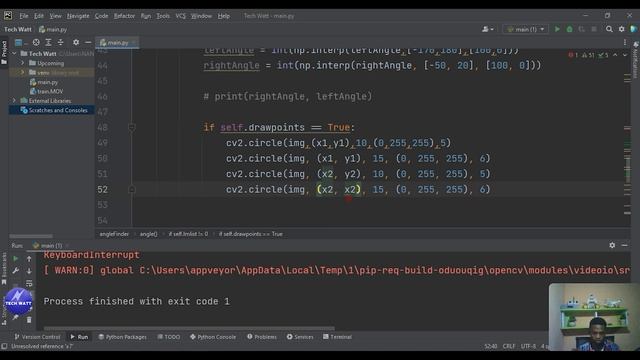Open the Edit menu
Viewport: 640px width, 360px height.
click(x=39, y=16)
